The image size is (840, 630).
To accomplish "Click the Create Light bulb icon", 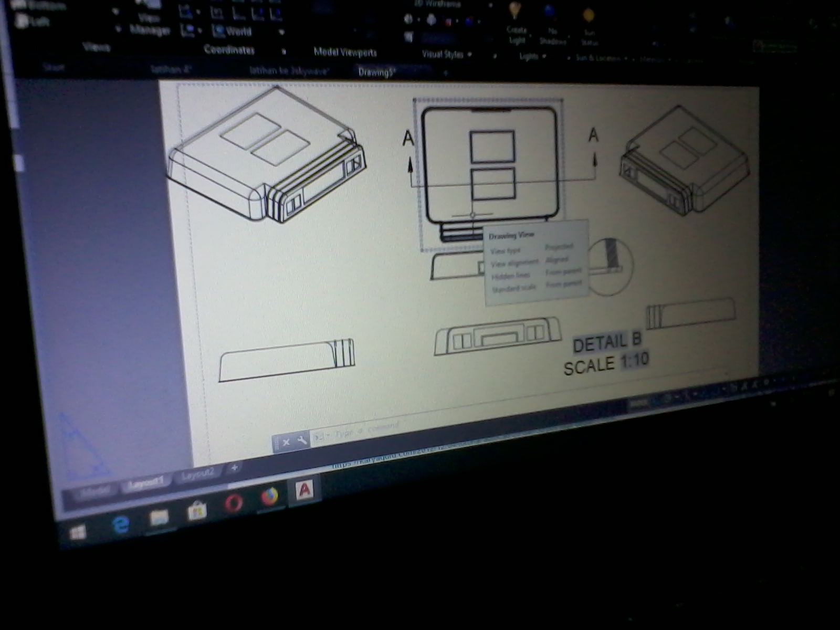I will [x=515, y=10].
